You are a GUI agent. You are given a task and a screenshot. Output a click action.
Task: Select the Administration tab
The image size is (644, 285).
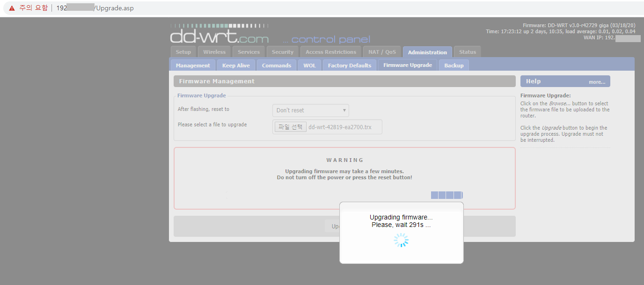pyautogui.click(x=427, y=52)
